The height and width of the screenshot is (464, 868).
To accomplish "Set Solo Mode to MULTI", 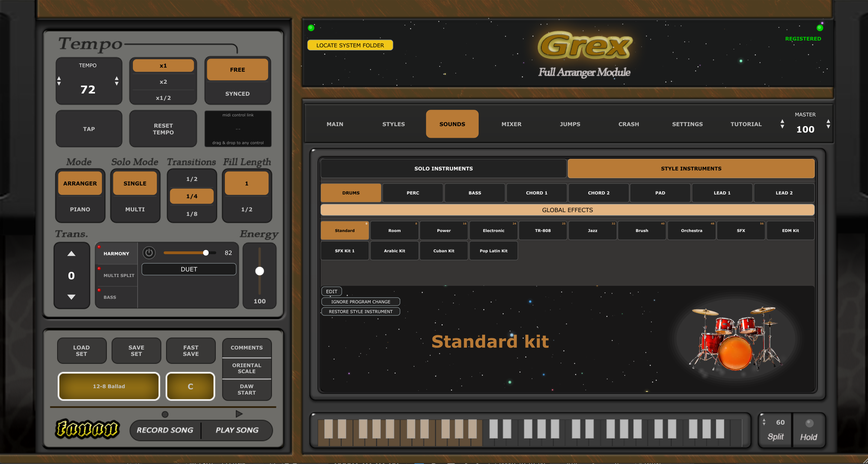I will pyautogui.click(x=135, y=209).
